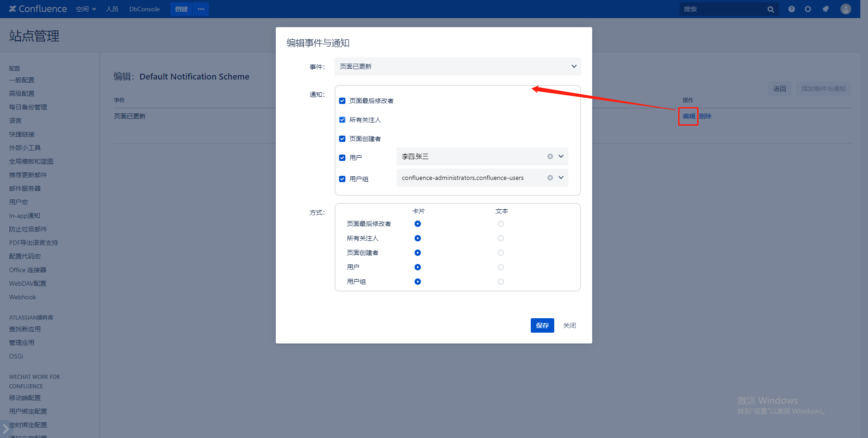
Task: Toggle the 所有关注人 checkbox
Action: 342,120
